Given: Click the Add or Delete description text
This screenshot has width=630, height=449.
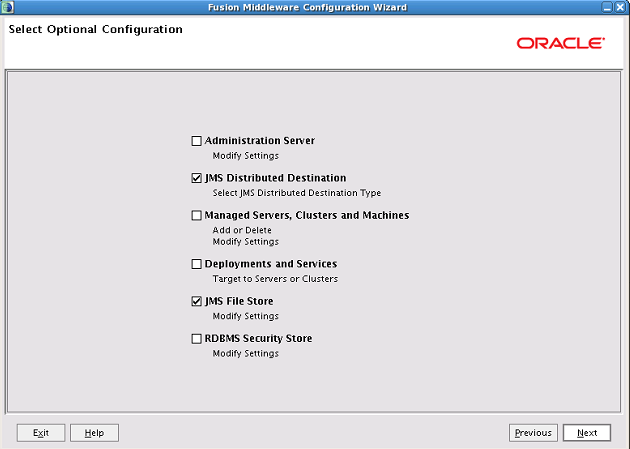Looking at the screenshot, I should 242,230.
